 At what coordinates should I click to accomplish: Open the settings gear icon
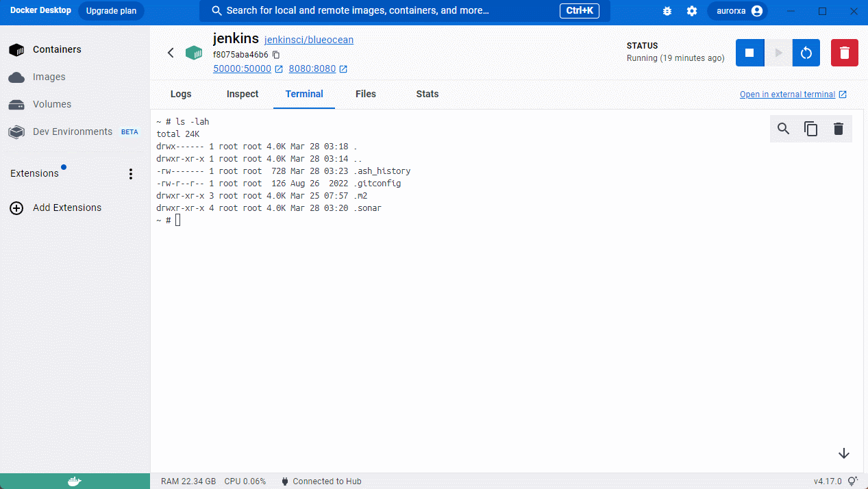(x=692, y=11)
